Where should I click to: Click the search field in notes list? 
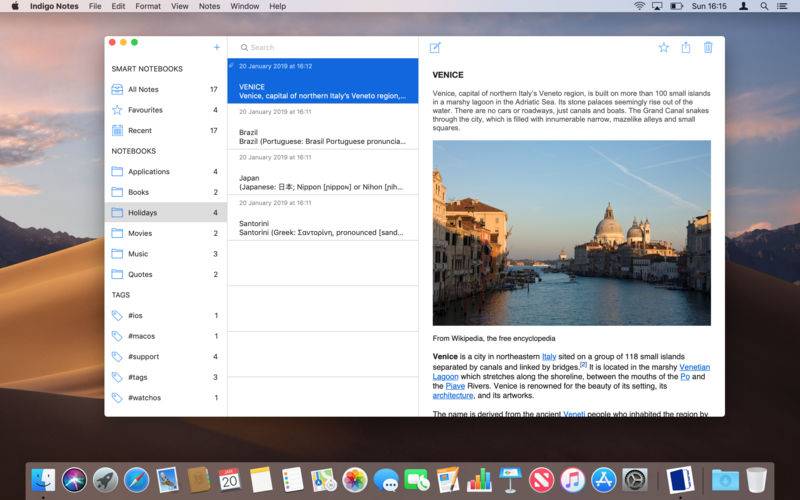click(x=322, y=47)
